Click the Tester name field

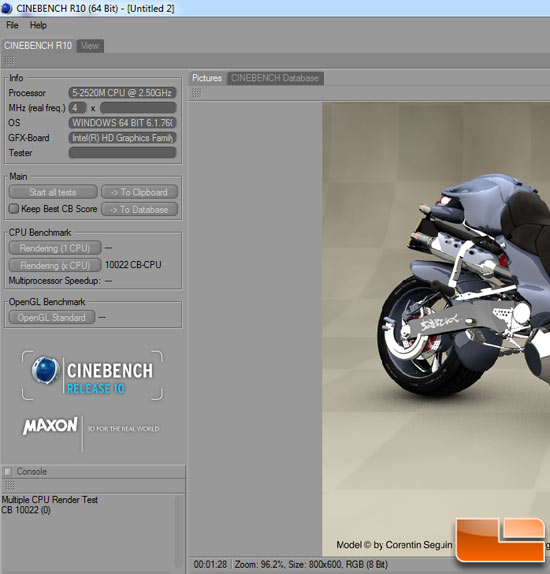[122, 153]
